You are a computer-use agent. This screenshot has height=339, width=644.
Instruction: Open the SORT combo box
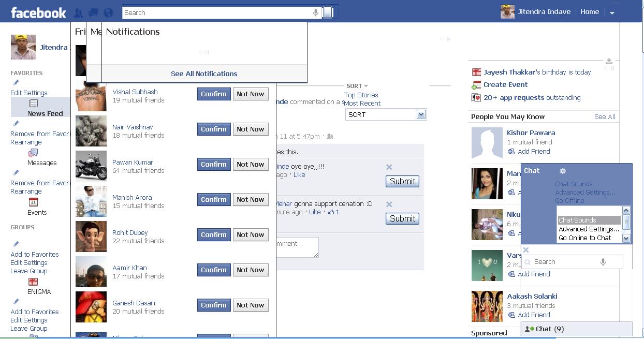coord(386,115)
